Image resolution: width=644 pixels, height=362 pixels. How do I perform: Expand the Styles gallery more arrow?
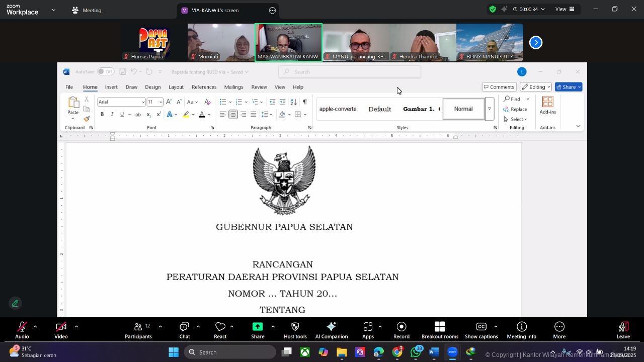(x=489, y=109)
